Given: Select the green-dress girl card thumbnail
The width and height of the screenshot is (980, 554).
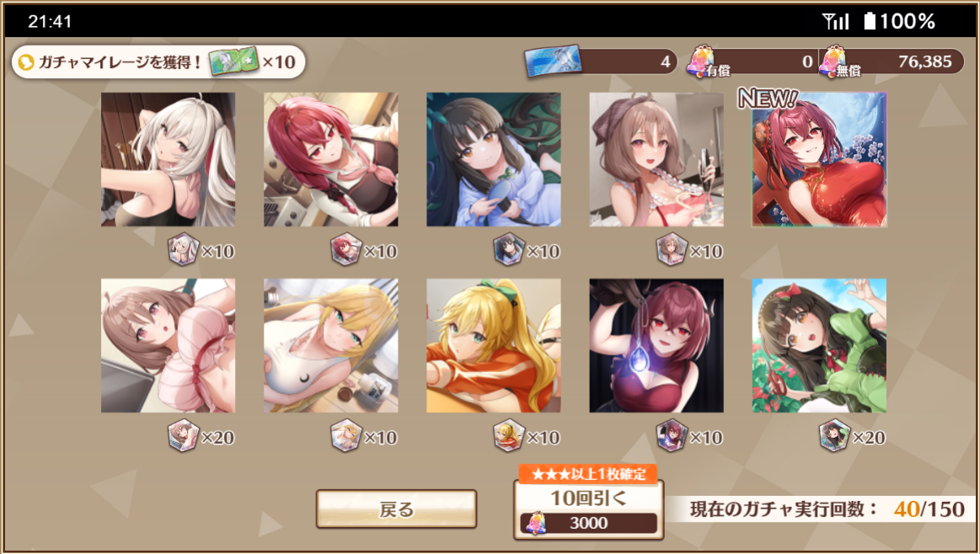Looking at the screenshot, I should pos(819,345).
